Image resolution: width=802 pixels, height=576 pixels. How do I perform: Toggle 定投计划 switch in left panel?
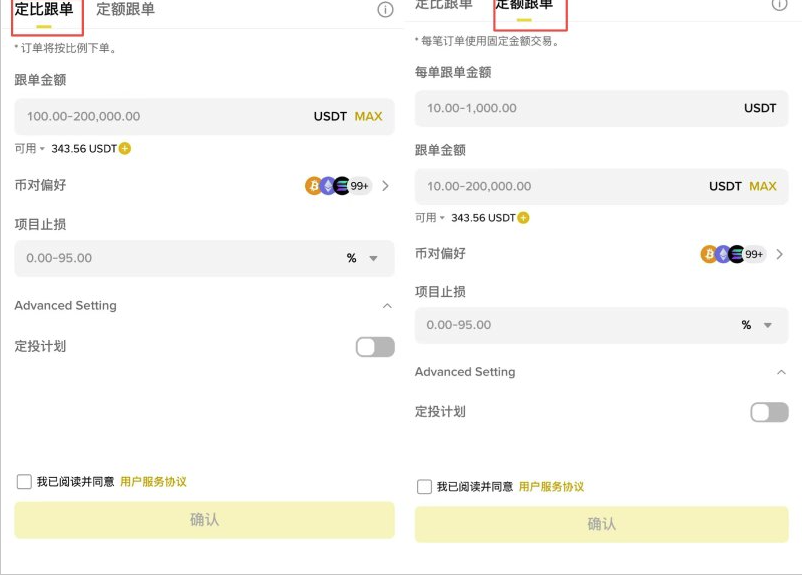[375, 347]
